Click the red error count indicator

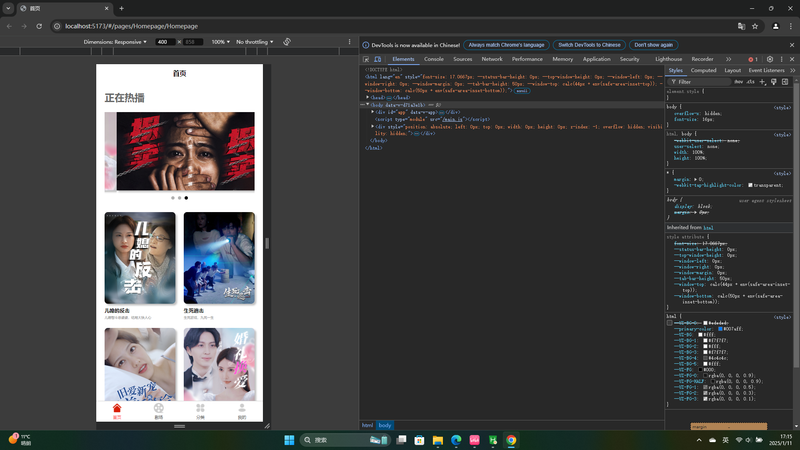click(x=753, y=59)
